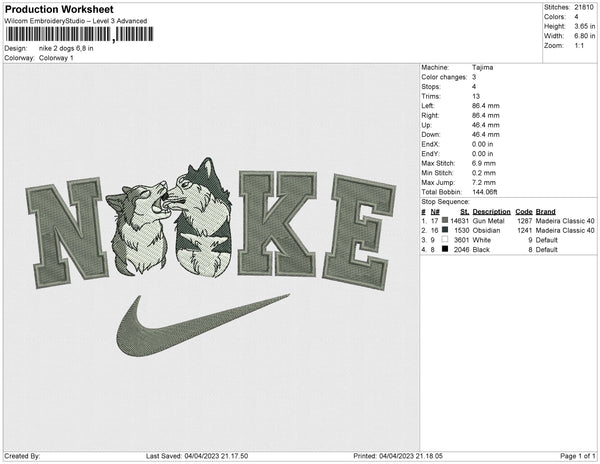Screen dimensions: 600x464
Task: Click the Height value 3.65 in
Action: 584,26
